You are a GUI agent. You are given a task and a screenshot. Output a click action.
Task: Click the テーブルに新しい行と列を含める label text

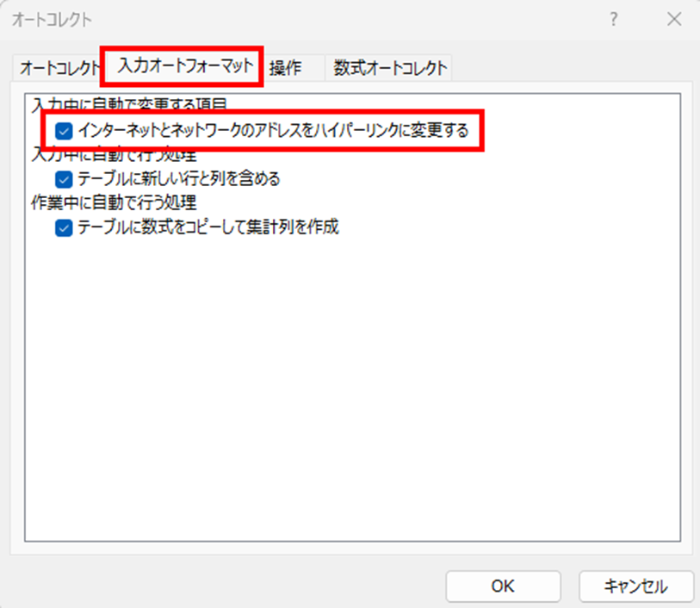(x=178, y=179)
